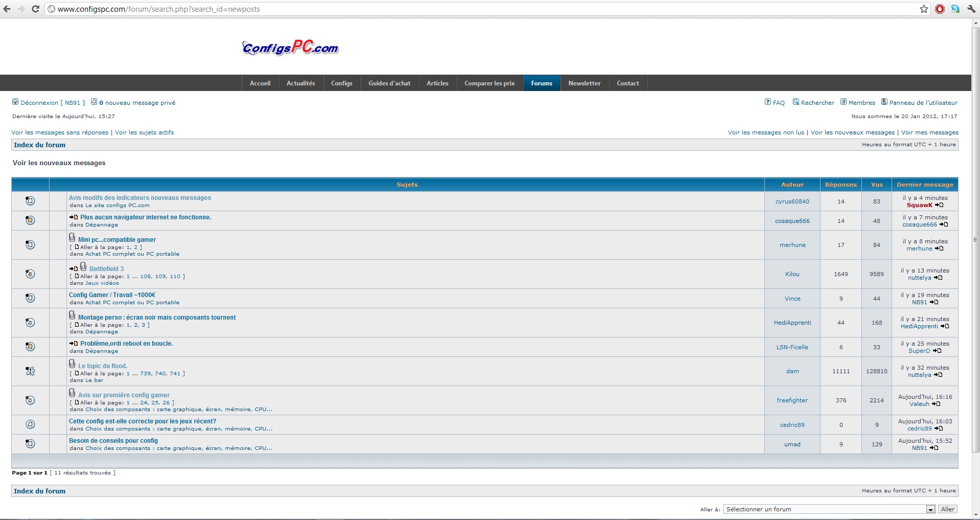
Task: Click topic status icon for Le topic du flood
Action: 30,371
